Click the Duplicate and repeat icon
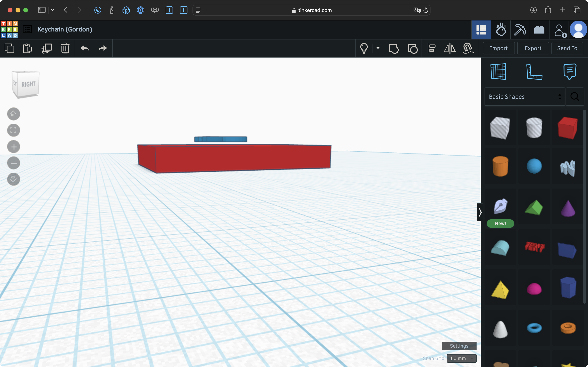The height and width of the screenshot is (367, 588). pos(47,48)
